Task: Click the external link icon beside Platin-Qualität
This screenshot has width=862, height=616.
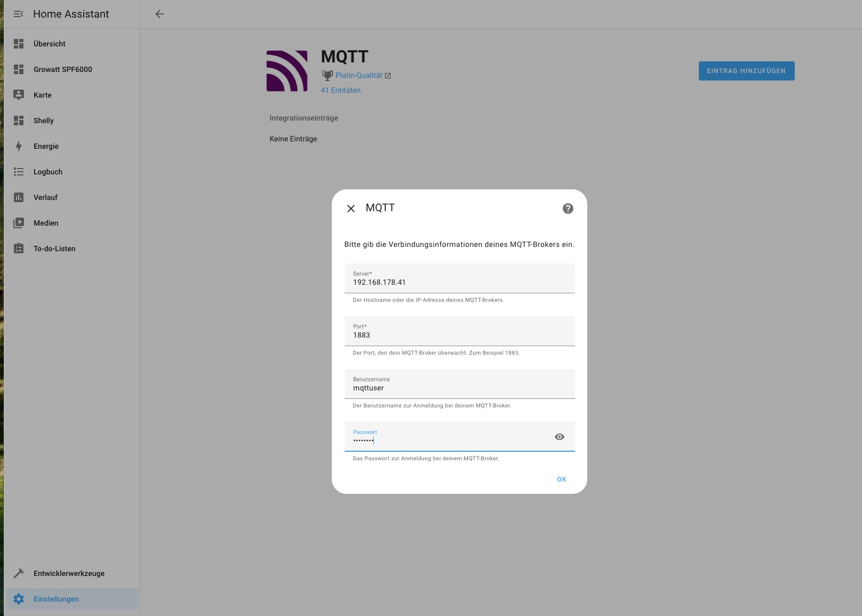Action: point(388,76)
